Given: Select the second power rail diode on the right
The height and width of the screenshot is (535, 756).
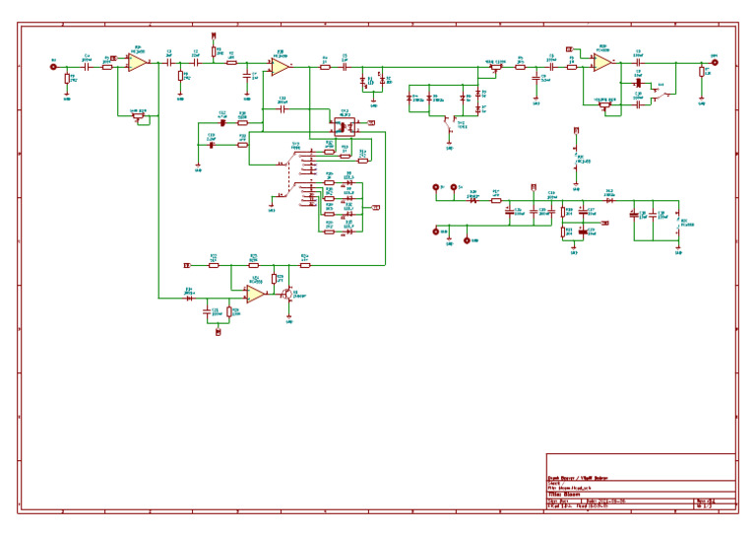Looking at the screenshot, I should pyautogui.click(x=610, y=200).
